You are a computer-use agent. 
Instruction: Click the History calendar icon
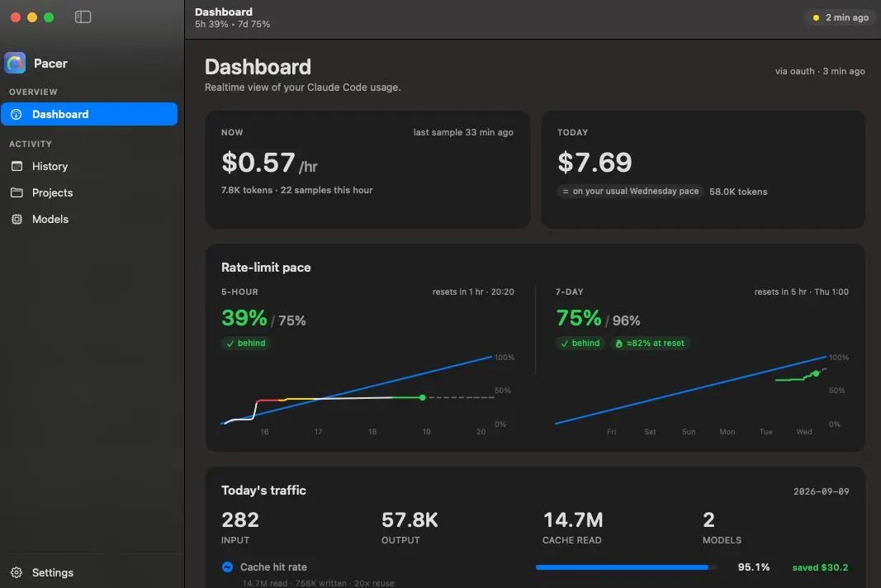pos(17,166)
